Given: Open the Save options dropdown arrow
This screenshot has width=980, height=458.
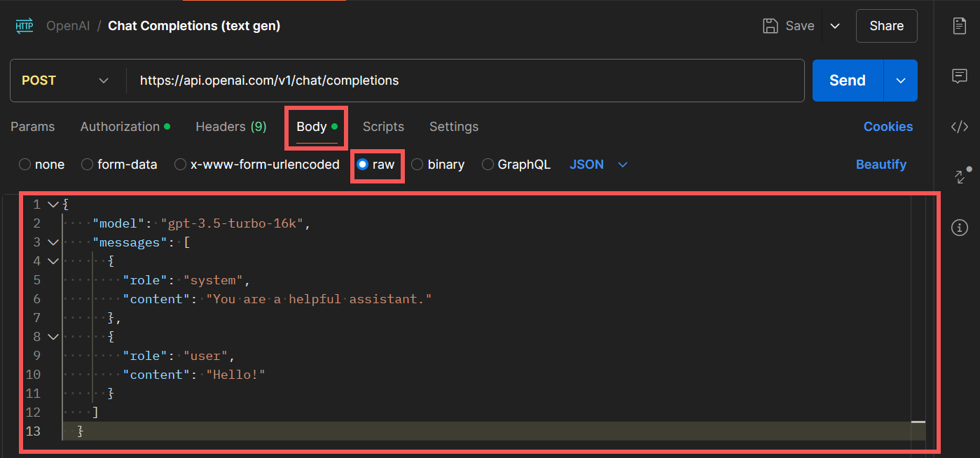Looking at the screenshot, I should [835, 26].
